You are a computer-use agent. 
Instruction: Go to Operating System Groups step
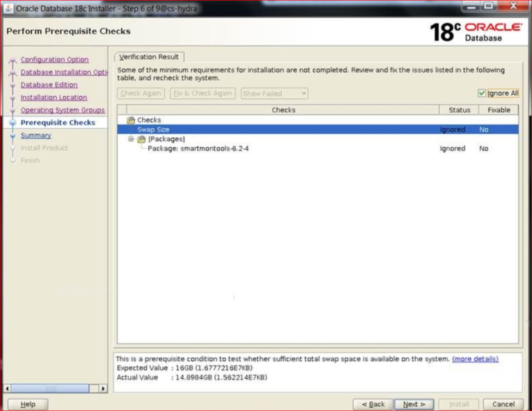click(63, 110)
